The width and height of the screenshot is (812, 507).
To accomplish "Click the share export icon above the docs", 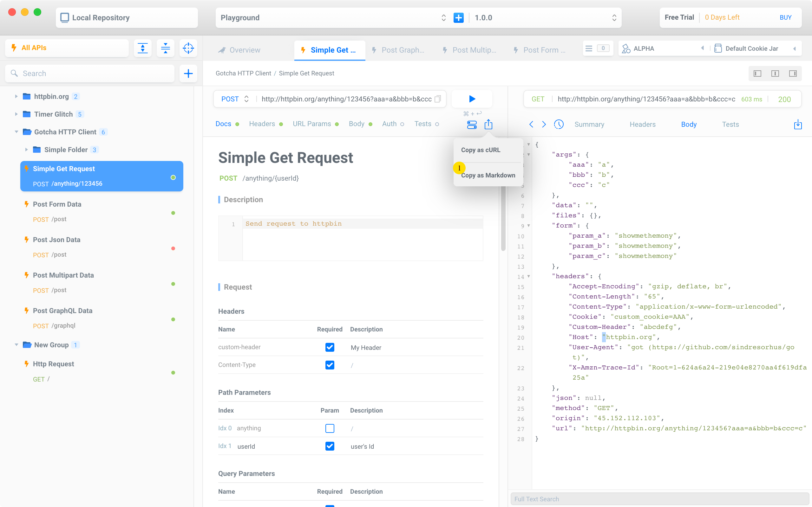I will (488, 125).
